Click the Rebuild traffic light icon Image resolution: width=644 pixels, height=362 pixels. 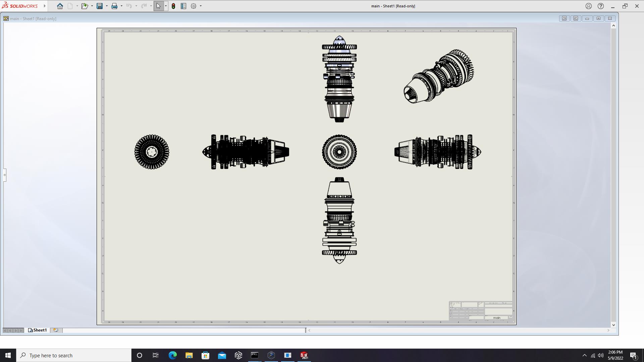tap(173, 6)
